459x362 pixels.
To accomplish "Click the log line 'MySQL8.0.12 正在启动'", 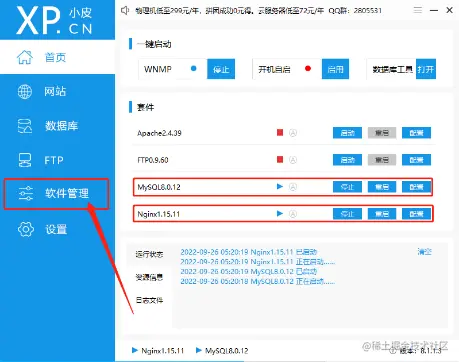I will click(x=258, y=281).
